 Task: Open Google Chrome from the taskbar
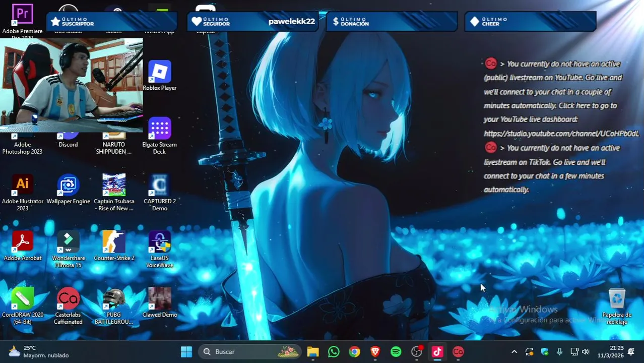coord(355,351)
